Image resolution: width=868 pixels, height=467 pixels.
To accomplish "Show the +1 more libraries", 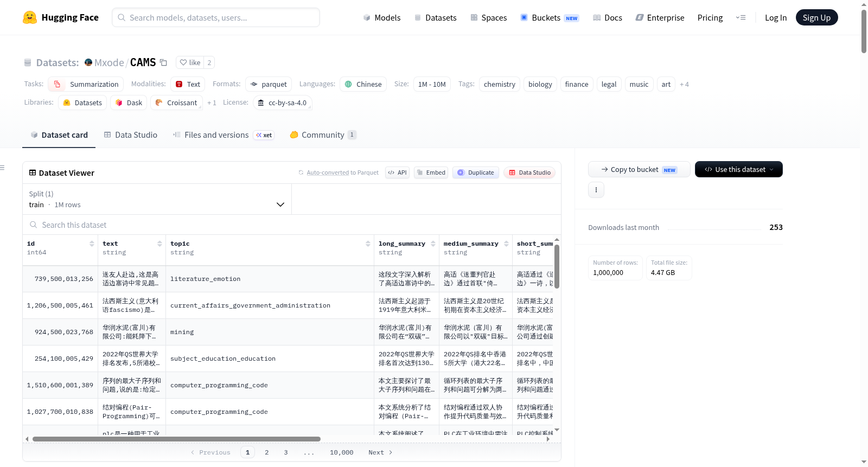I will click(212, 103).
